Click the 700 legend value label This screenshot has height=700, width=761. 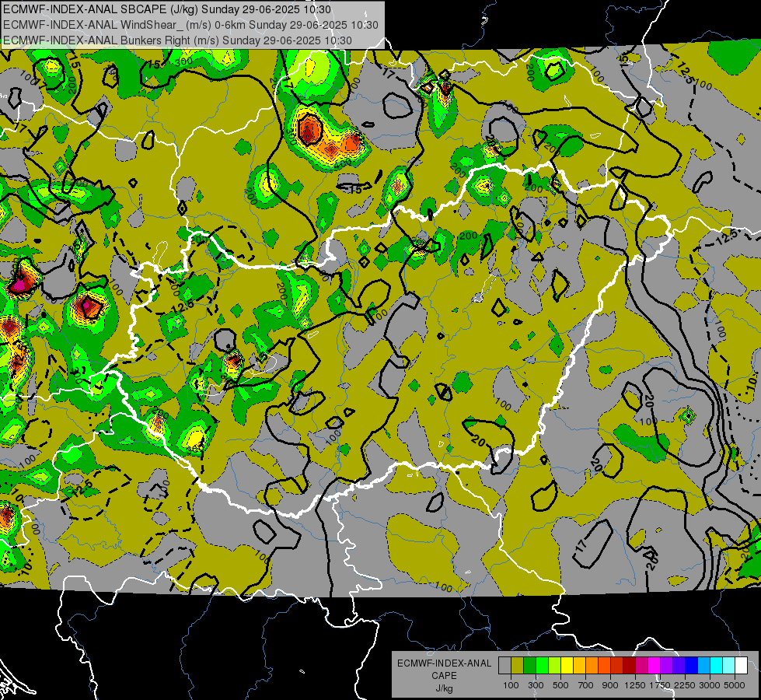click(586, 685)
